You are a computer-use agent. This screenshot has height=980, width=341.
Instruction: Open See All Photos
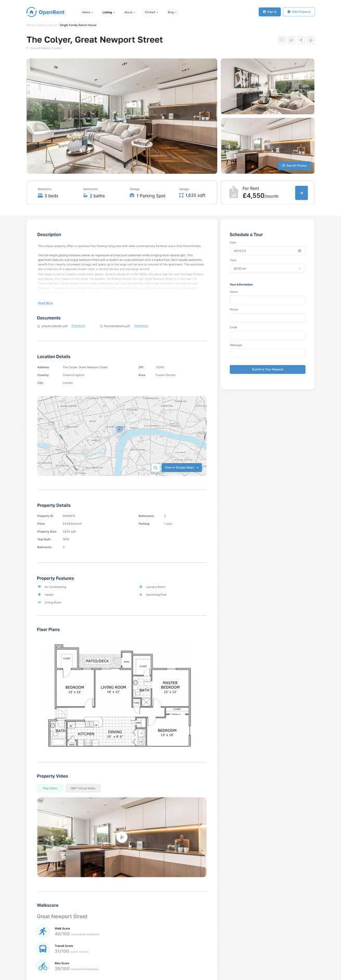[294, 165]
